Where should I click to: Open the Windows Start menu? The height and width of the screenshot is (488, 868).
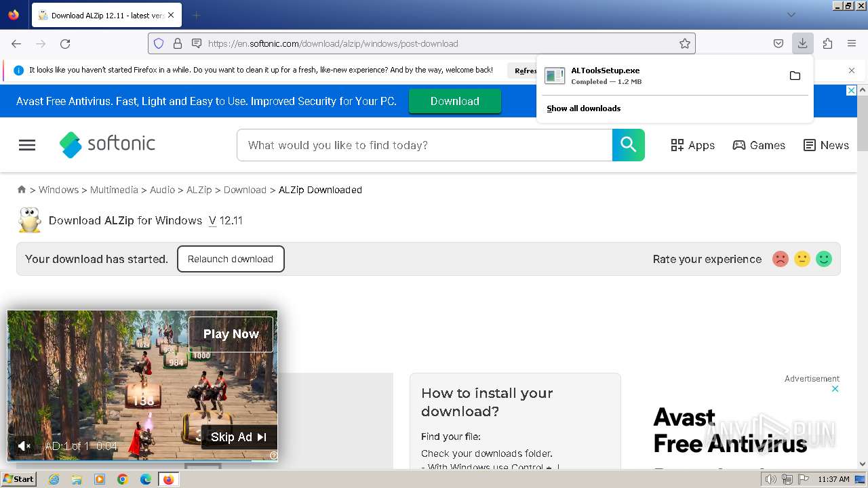[x=19, y=479]
